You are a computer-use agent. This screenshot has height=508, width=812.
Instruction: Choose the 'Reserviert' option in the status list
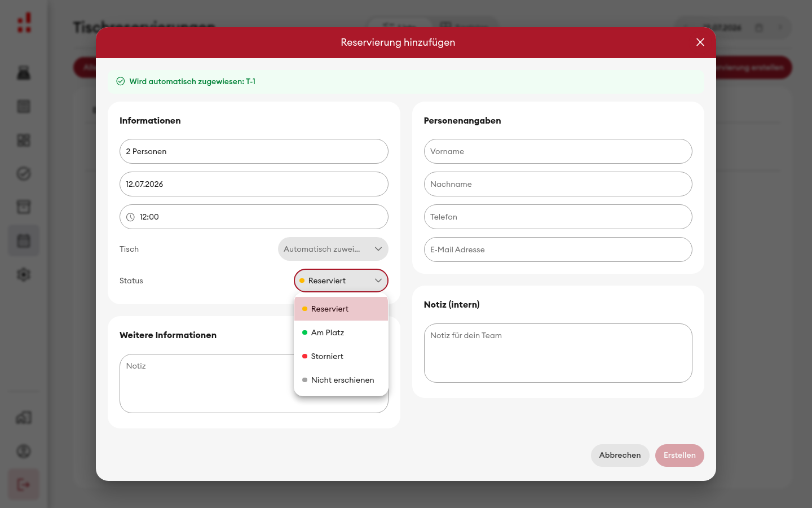pos(341,309)
